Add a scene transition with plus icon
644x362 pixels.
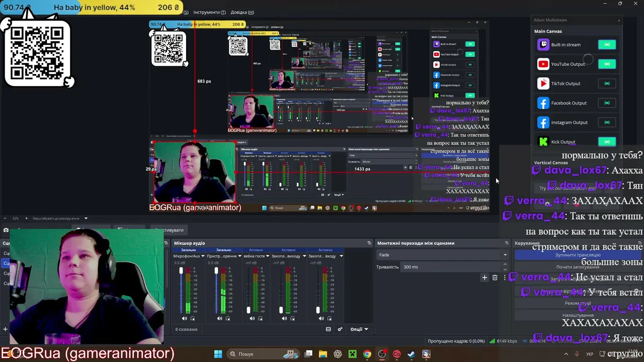pyautogui.click(x=485, y=278)
